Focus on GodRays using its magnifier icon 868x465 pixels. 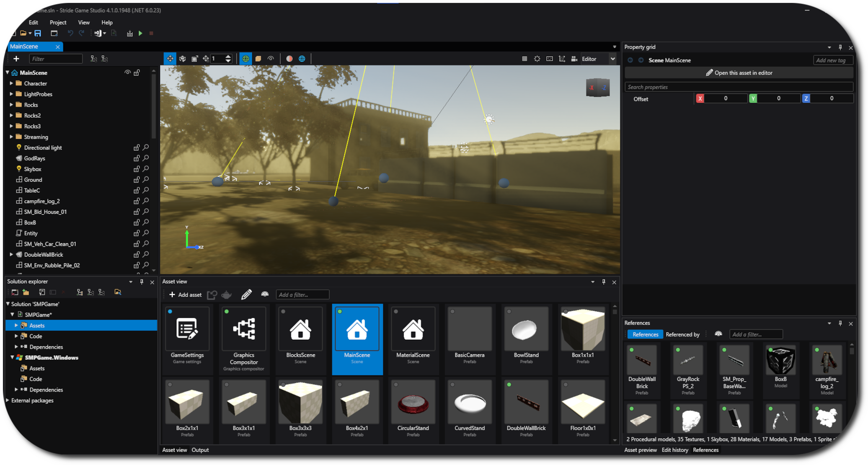click(x=146, y=158)
